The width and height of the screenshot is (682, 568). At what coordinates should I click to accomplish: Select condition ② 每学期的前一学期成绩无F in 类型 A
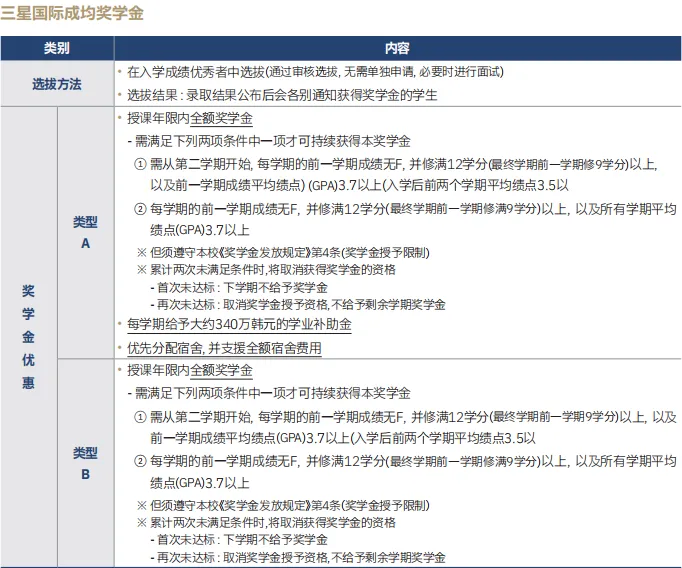405,209
